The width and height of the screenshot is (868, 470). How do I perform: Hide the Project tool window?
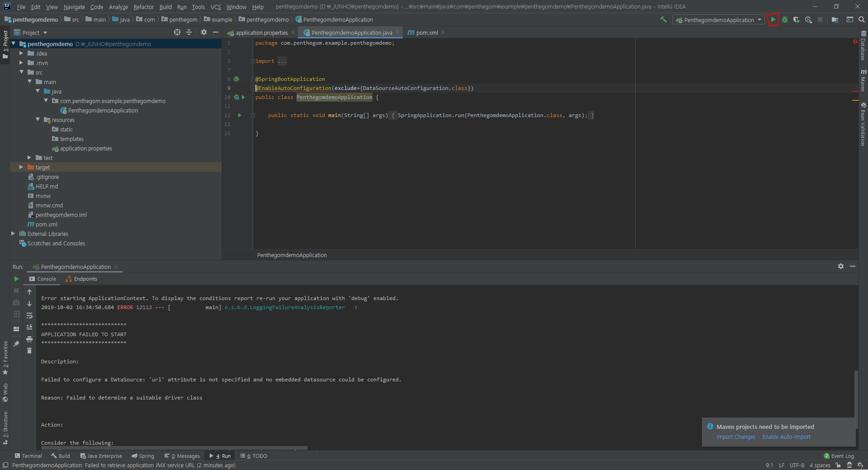(216, 33)
